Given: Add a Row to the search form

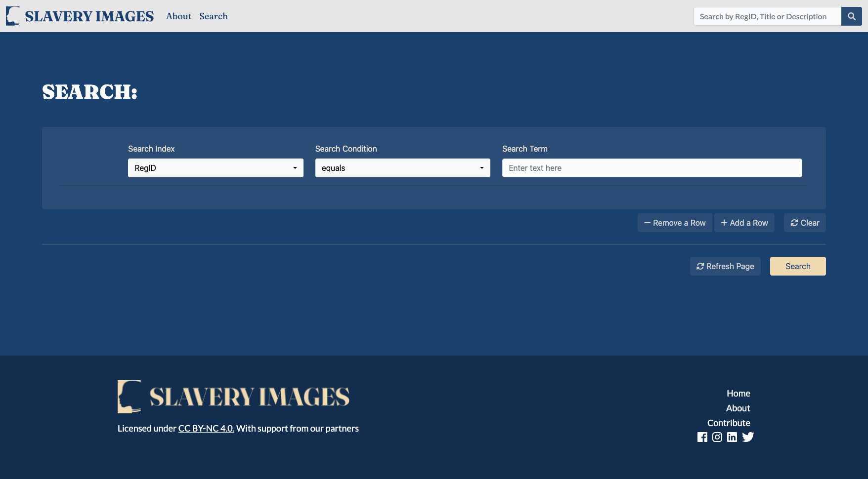Looking at the screenshot, I should [744, 223].
